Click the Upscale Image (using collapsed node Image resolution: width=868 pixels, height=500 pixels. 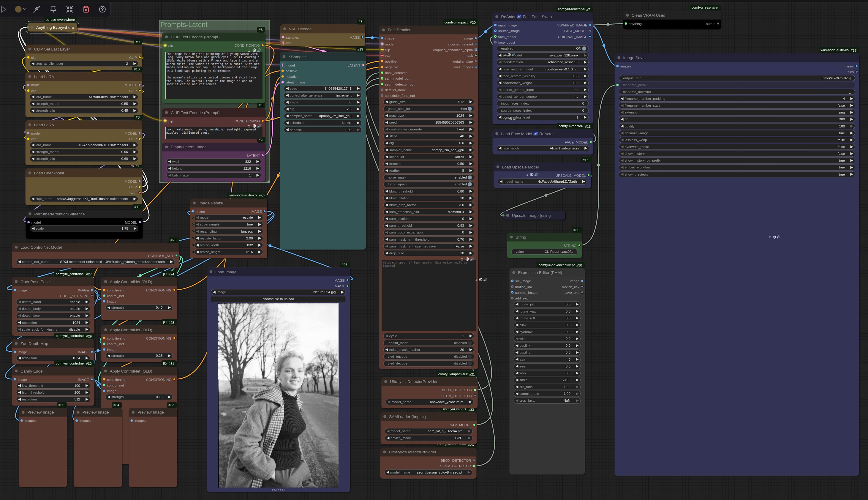click(531, 216)
